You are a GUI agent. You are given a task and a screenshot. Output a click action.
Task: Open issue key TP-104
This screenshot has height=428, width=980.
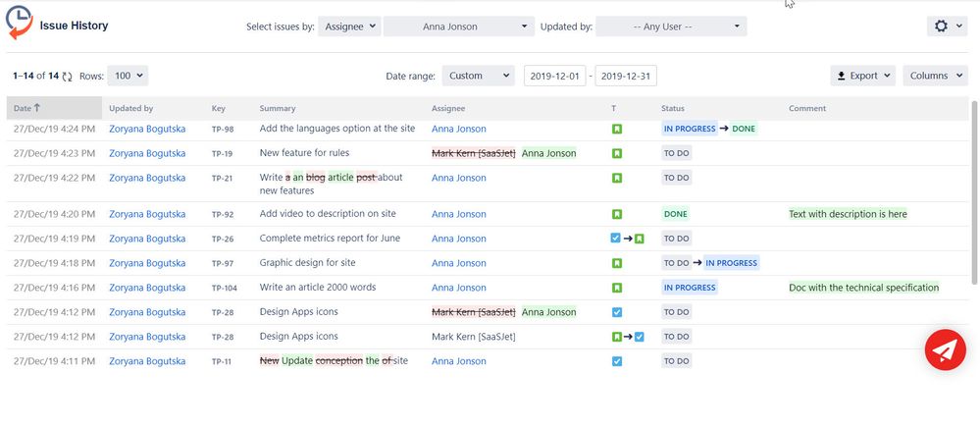[x=225, y=289]
